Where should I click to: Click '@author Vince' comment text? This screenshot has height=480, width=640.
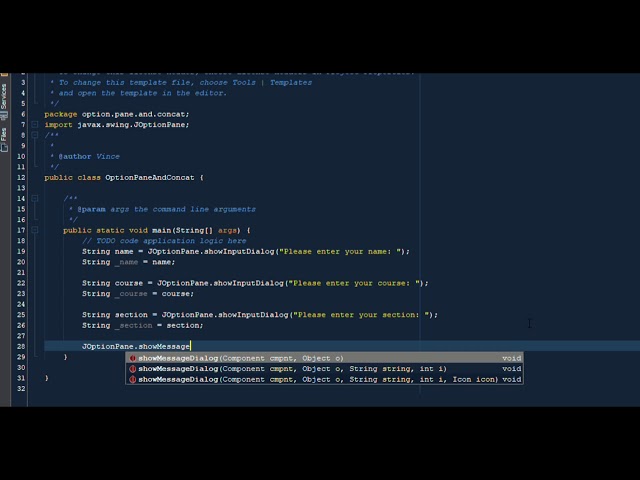pos(89,156)
